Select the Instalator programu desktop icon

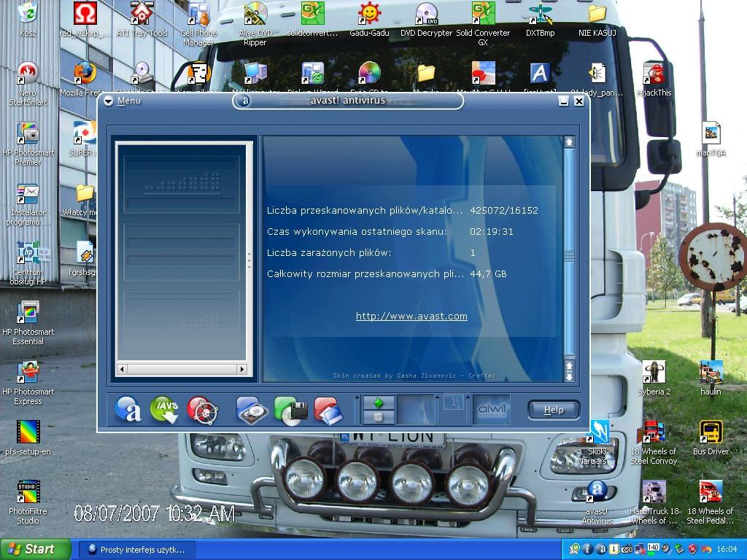28,204
